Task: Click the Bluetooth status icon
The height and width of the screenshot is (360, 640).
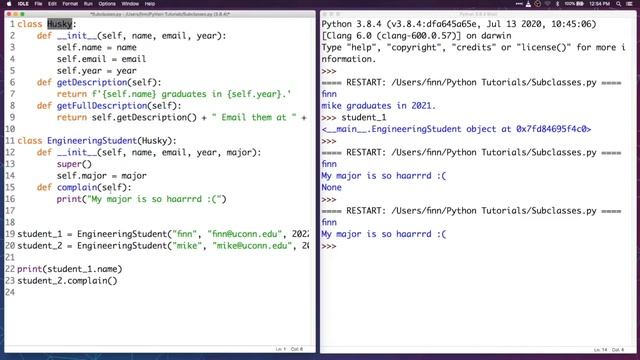Action: [x=558, y=4]
